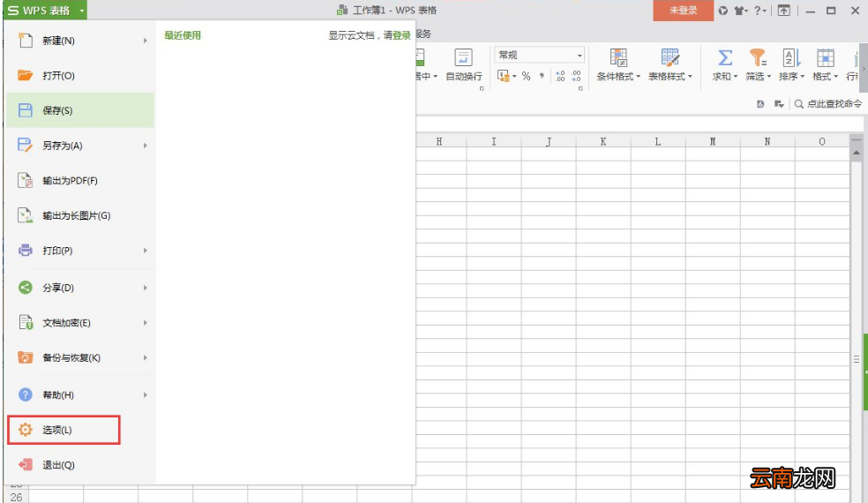This screenshot has height=503, width=868.
Task: Select 保存(S) in the file menu
Action: click(x=80, y=110)
